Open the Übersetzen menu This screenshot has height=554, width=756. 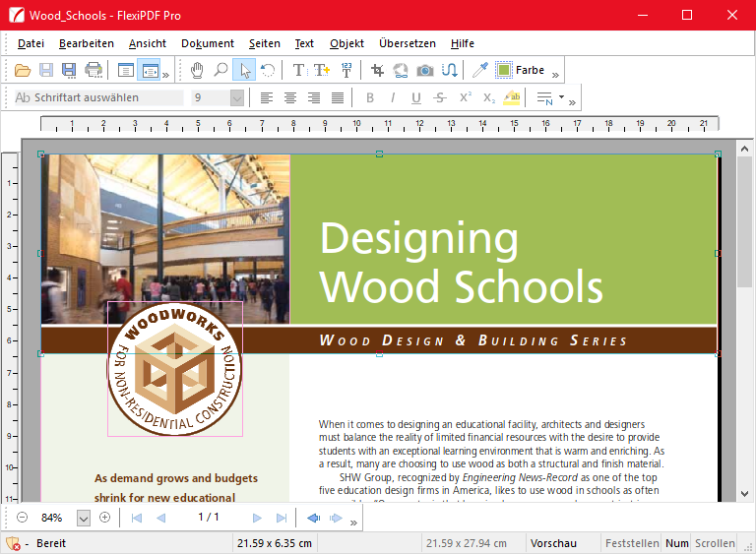407,43
